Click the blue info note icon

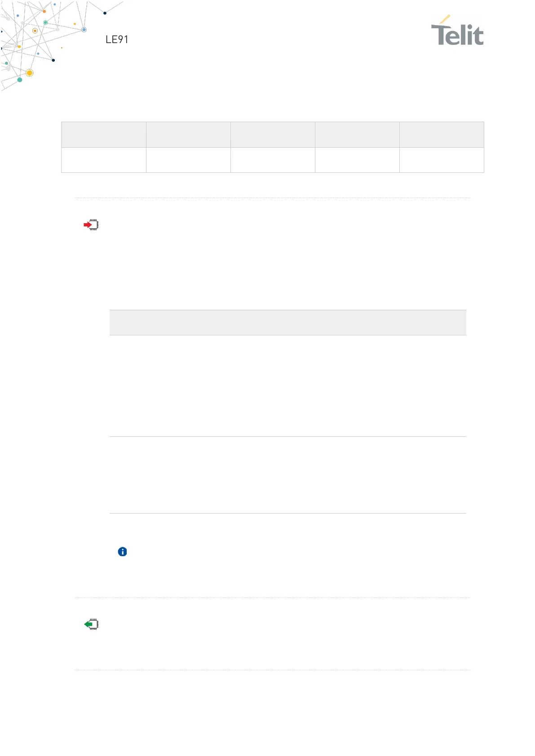[122, 552]
